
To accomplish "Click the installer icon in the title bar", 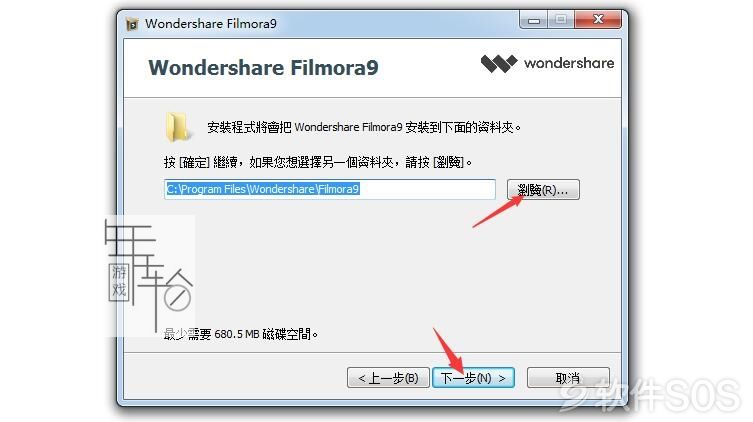I will point(132,24).
